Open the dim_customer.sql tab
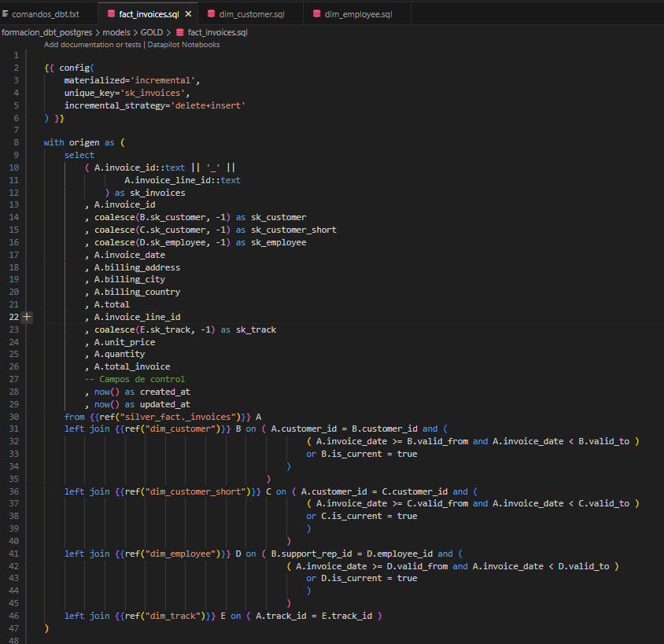Screen dimensions: 664x644 [x=251, y=14]
